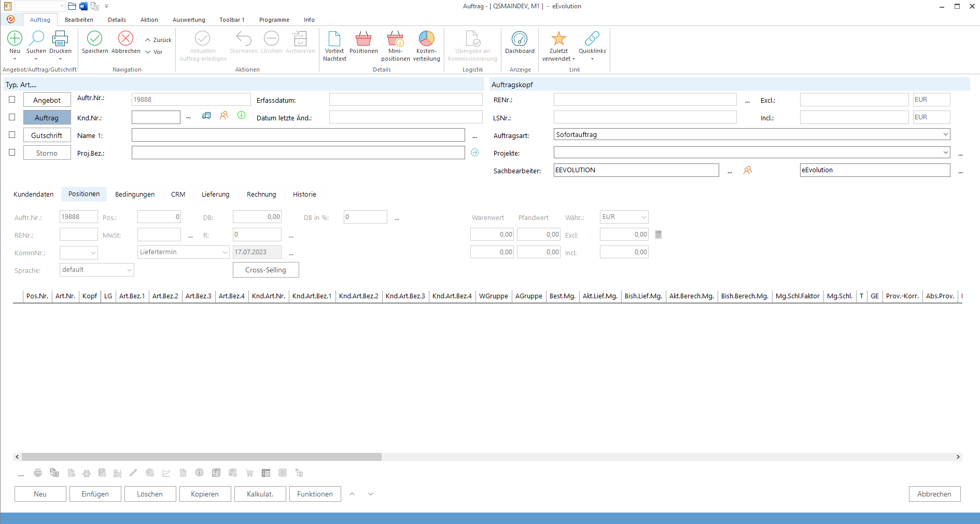Open the Währ. EUR currency dropdown

[x=643, y=217]
